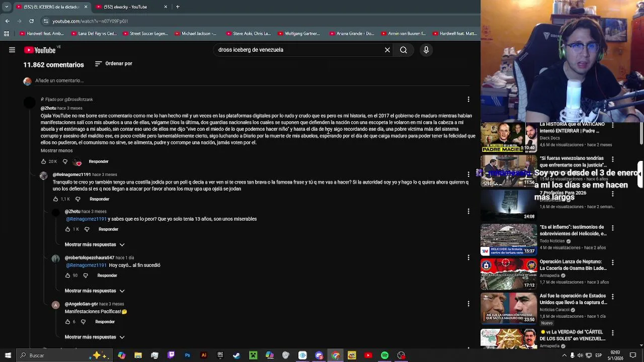Launch Spotify from the taskbar
Screen dimensions: 644x362
(384, 355)
